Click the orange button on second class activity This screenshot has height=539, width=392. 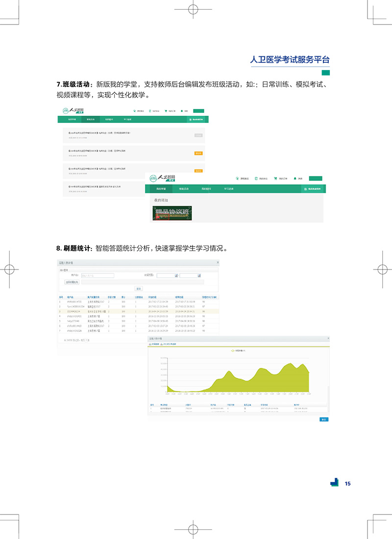coord(198,153)
